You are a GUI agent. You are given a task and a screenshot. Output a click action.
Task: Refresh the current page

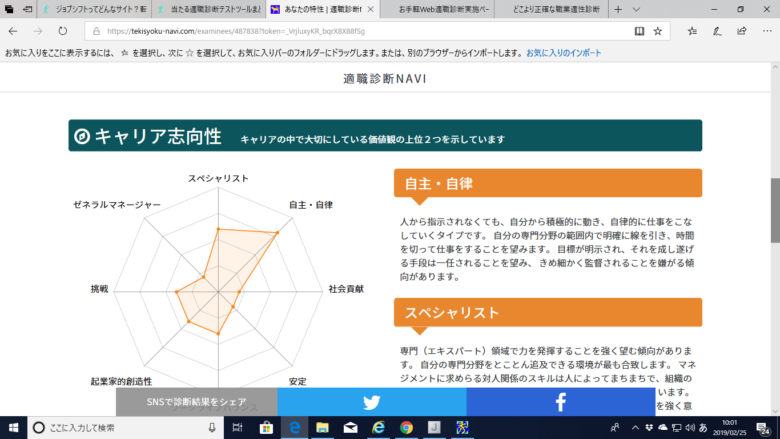[63, 31]
